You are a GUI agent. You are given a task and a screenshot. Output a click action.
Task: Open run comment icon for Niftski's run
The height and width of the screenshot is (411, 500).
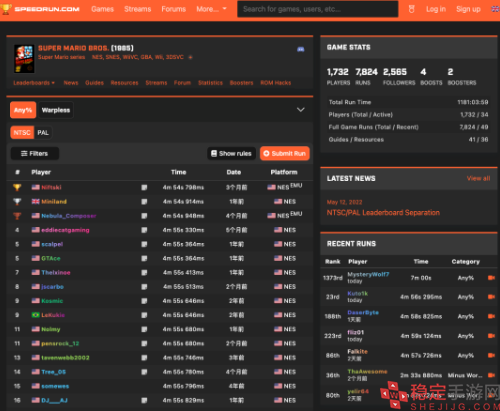tap(144, 188)
